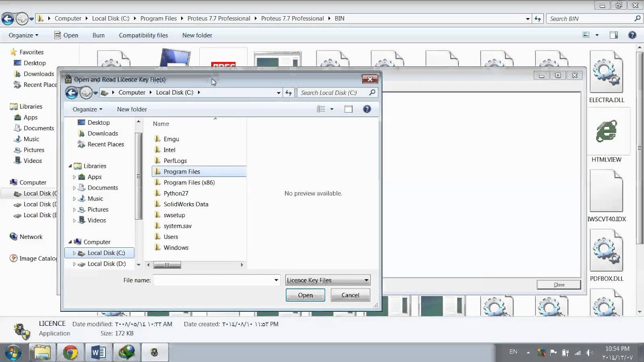This screenshot has width=644, height=362.
Task: Open the Program Files folder in dialog
Action: pyautogui.click(x=199, y=171)
